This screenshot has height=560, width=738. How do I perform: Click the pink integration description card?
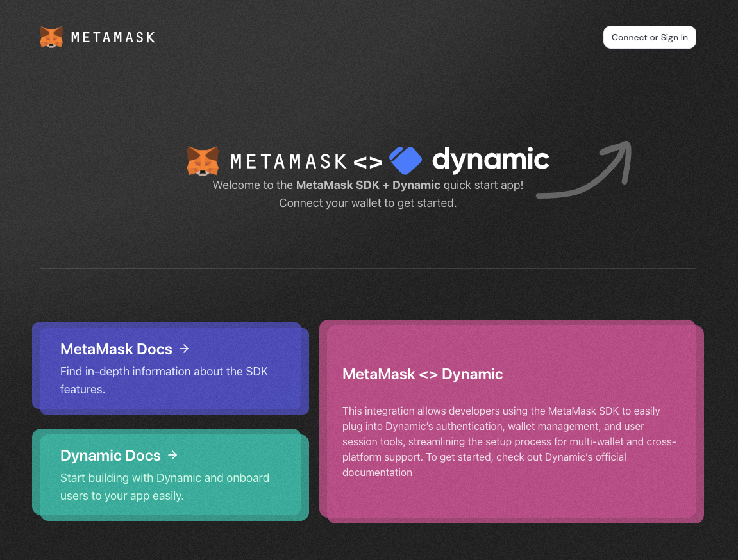(x=508, y=422)
